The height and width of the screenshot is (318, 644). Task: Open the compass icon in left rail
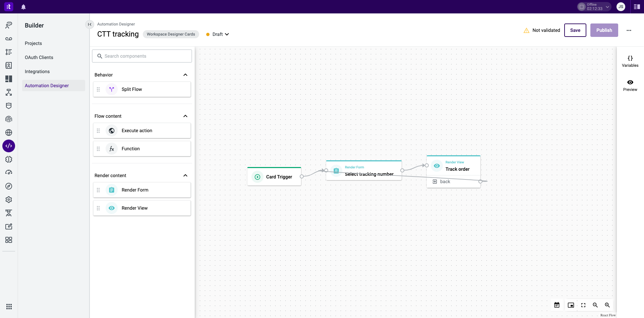coord(9,186)
